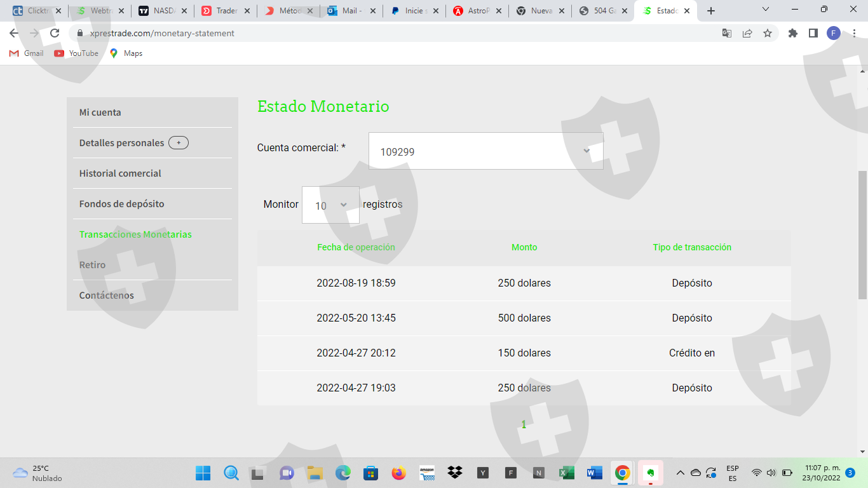Screen dimensions: 868x488
Task: Open Dropbox from the taskbar
Action: [x=455, y=473]
